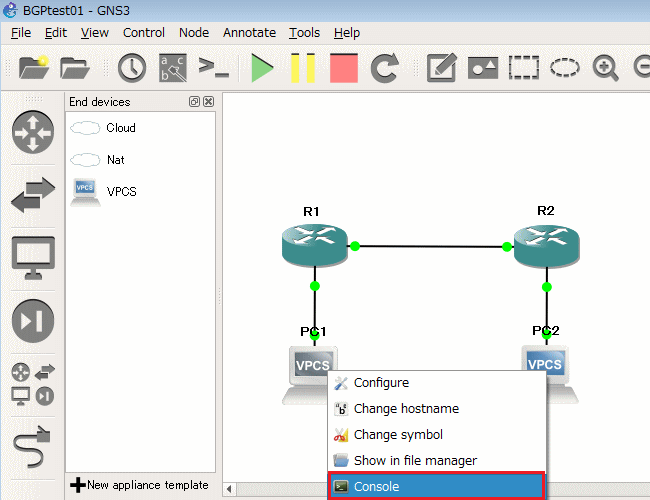Select the Draw a rectangle tool

(524, 68)
